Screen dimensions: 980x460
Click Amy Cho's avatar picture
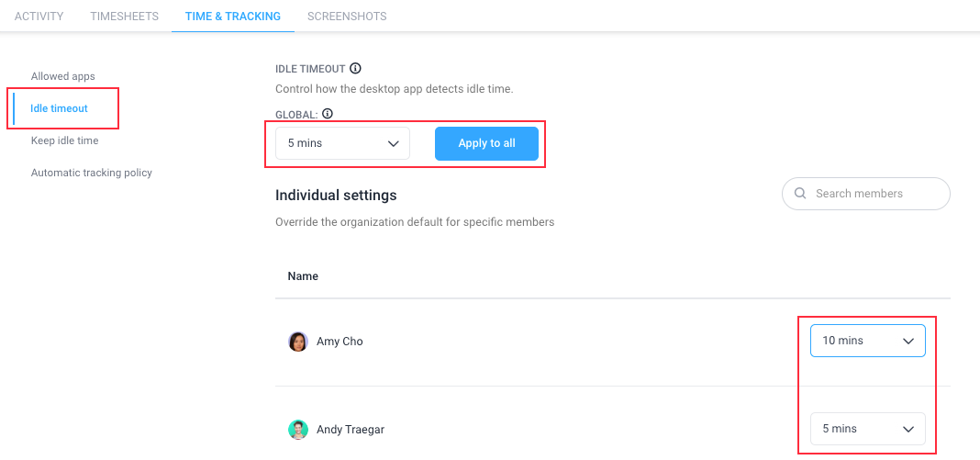click(298, 342)
